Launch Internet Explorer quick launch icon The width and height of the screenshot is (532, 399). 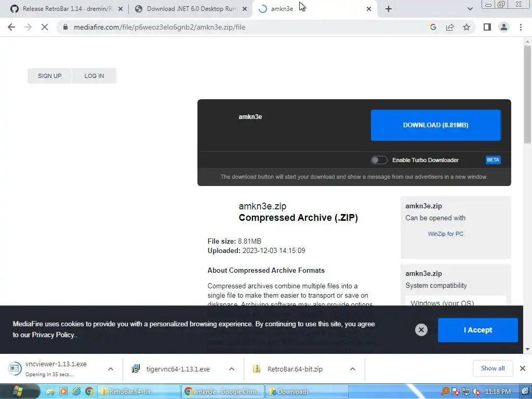(x=76, y=392)
